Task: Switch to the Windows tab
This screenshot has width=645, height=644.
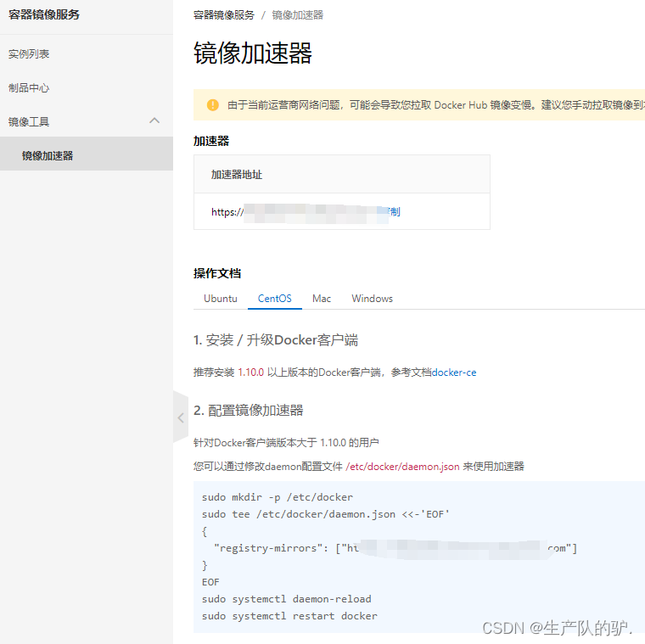Action: pyautogui.click(x=373, y=299)
